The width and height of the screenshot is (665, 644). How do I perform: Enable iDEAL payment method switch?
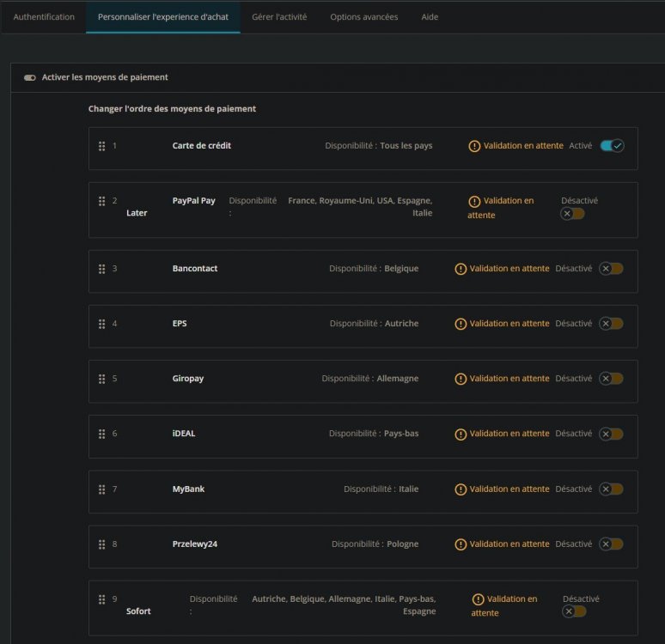click(x=611, y=434)
